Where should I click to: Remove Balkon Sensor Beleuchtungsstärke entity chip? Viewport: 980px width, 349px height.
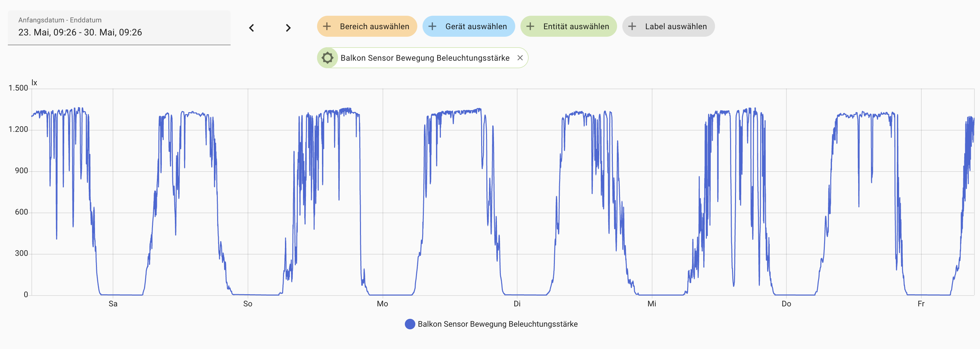point(520,58)
